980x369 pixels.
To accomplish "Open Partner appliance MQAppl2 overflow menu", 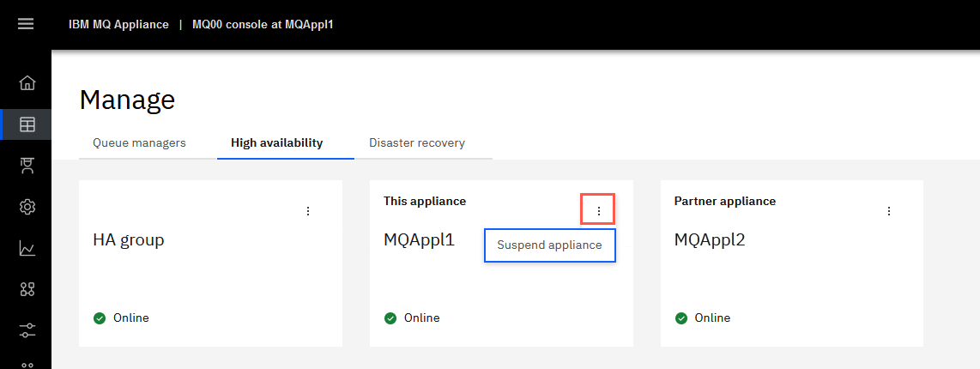I will [x=889, y=211].
